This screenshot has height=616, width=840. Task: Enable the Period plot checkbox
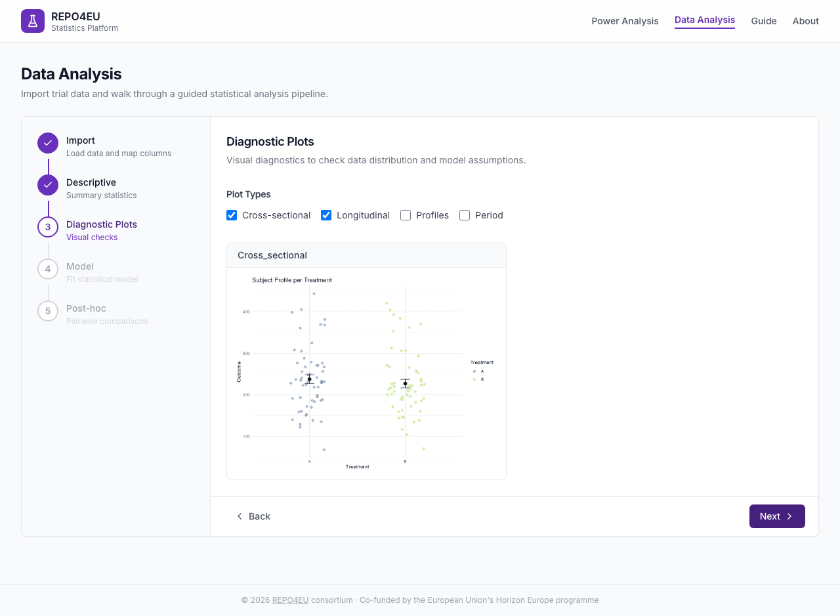[465, 215]
